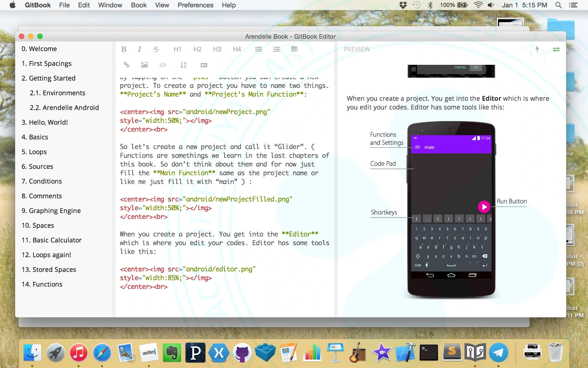This screenshot has height=368, width=588.
Task: Insert an H1 heading
Action: pyautogui.click(x=178, y=49)
